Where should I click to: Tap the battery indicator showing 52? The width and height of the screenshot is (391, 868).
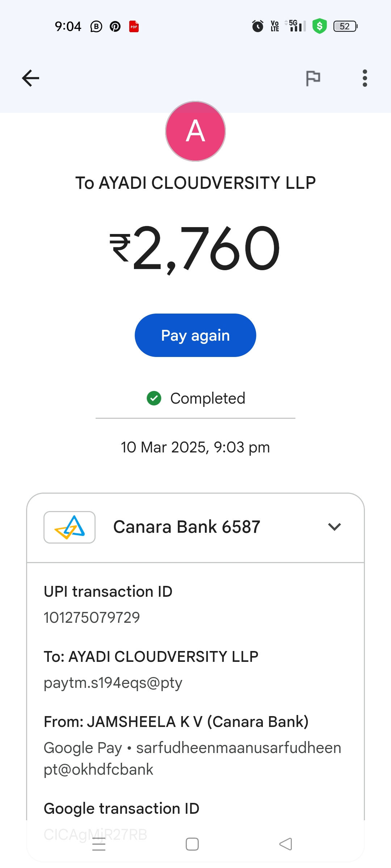coord(345,26)
